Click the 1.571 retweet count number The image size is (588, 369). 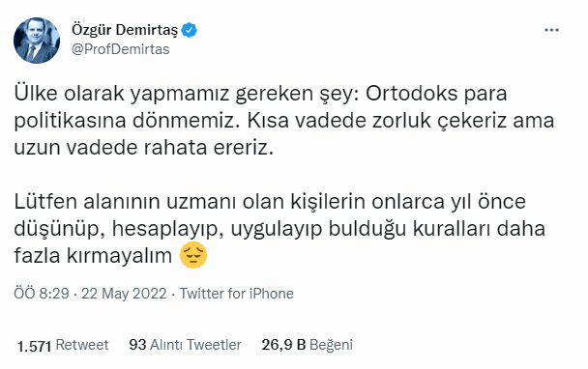pos(34,346)
